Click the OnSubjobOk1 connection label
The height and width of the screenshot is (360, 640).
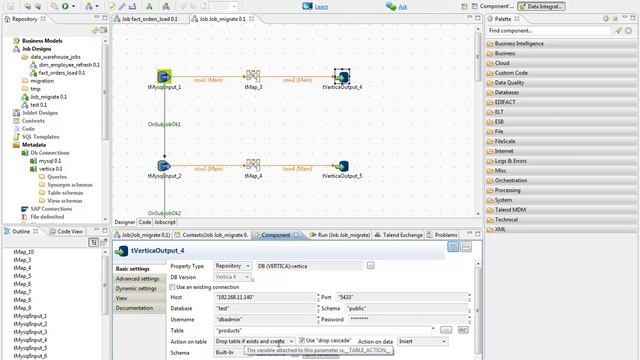pos(164,124)
